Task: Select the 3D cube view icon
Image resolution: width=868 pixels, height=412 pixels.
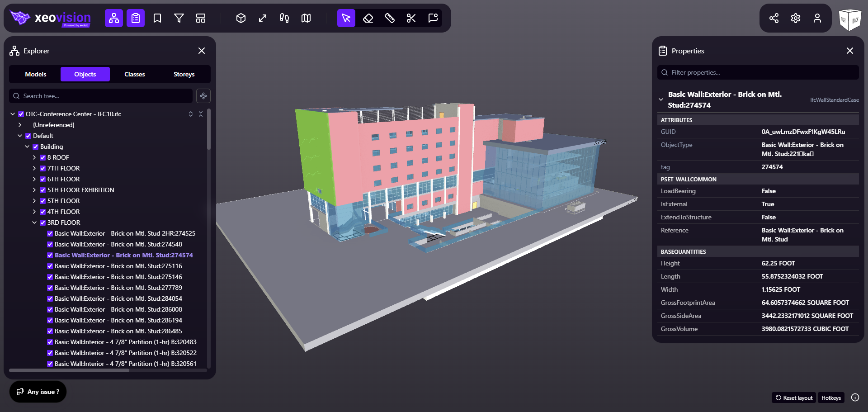Action: 241,18
